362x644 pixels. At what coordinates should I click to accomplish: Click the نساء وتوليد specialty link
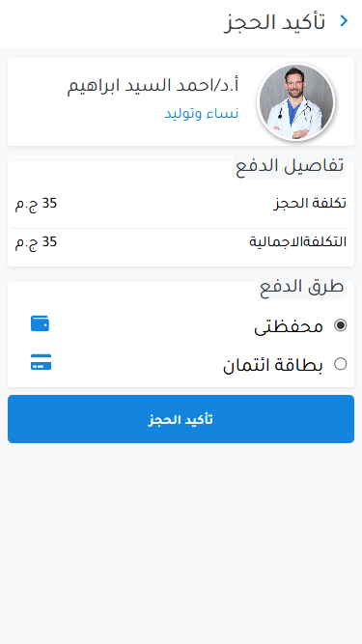click(x=202, y=113)
